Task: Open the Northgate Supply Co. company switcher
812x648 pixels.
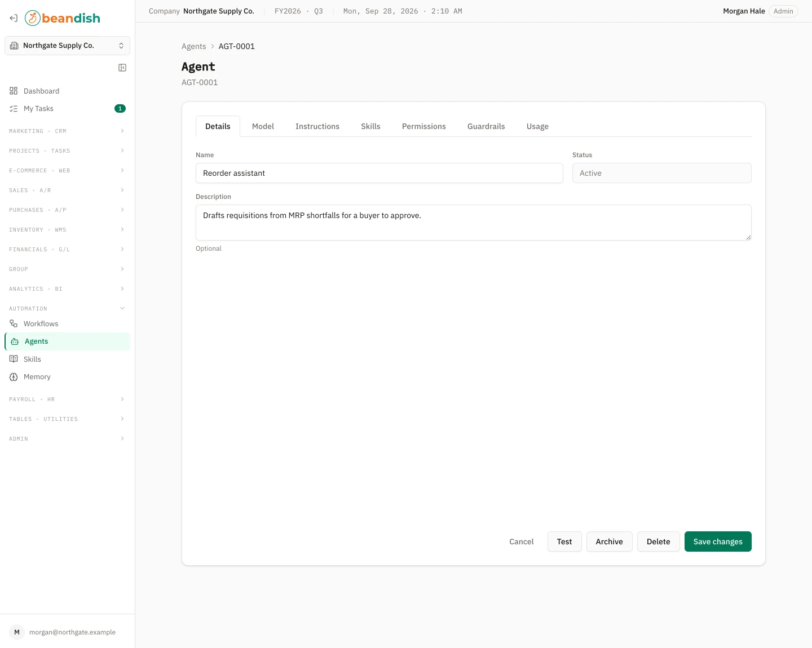Action: click(x=68, y=46)
